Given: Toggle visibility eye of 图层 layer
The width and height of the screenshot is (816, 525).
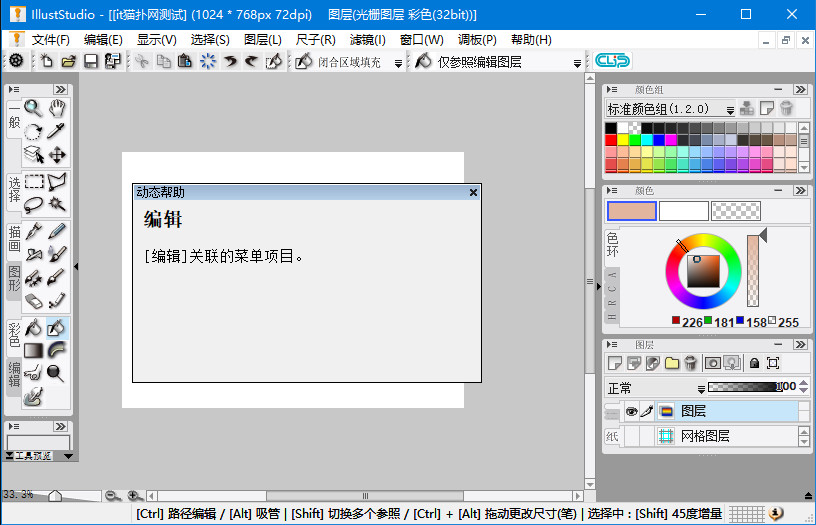Looking at the screenshot, I should (631, 412).
